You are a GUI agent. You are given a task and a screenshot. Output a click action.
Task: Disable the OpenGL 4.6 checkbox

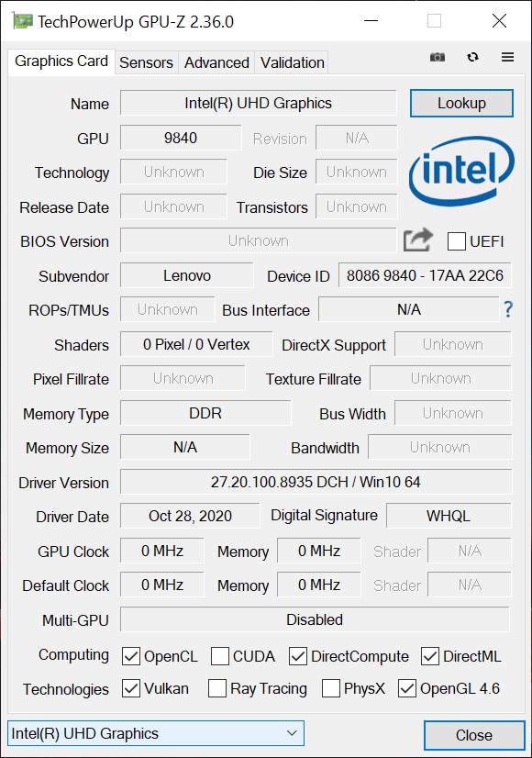tap(406, 689)
